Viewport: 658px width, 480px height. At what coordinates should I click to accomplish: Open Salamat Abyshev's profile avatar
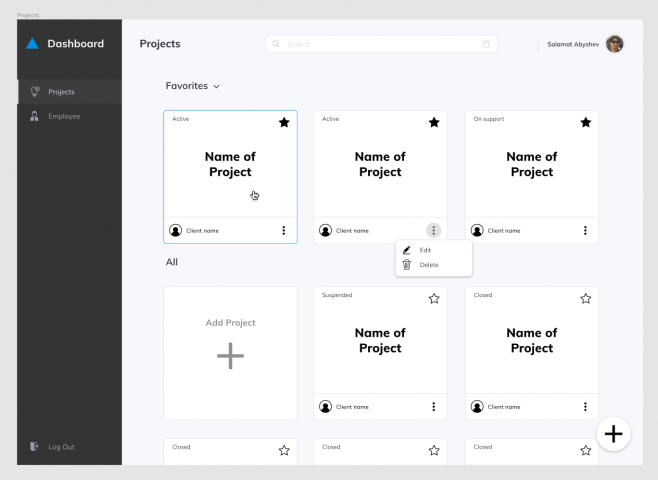tap(614, 44)
